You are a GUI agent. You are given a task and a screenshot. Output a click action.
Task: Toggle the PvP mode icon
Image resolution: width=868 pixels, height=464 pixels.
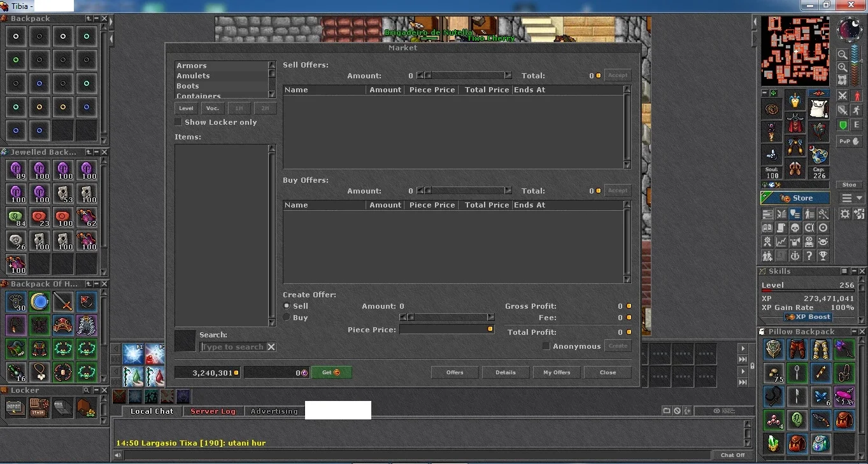pos(850,141)
